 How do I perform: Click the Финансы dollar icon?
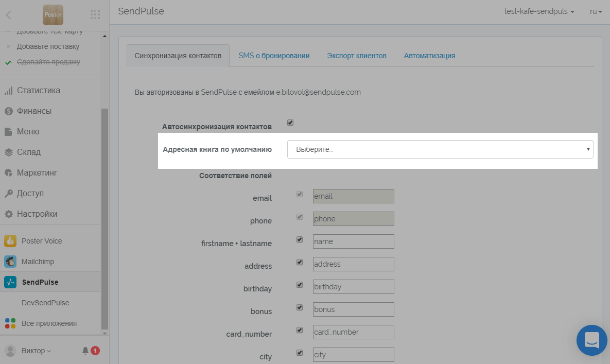tap(9, 111)
